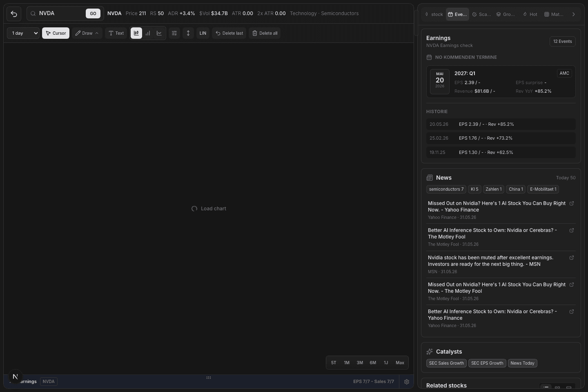Open the Groups tab
Image resolution: width=588 pixels, height=392 pixels.
506,14
